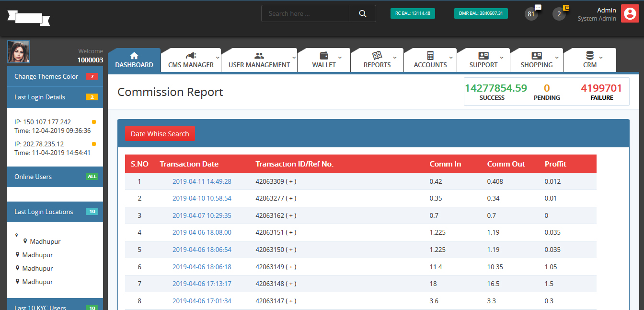Viewport: 644px width, 310px height.
Task: Focus the 'Search here ...' input field
Action: [x=305, y=13]
